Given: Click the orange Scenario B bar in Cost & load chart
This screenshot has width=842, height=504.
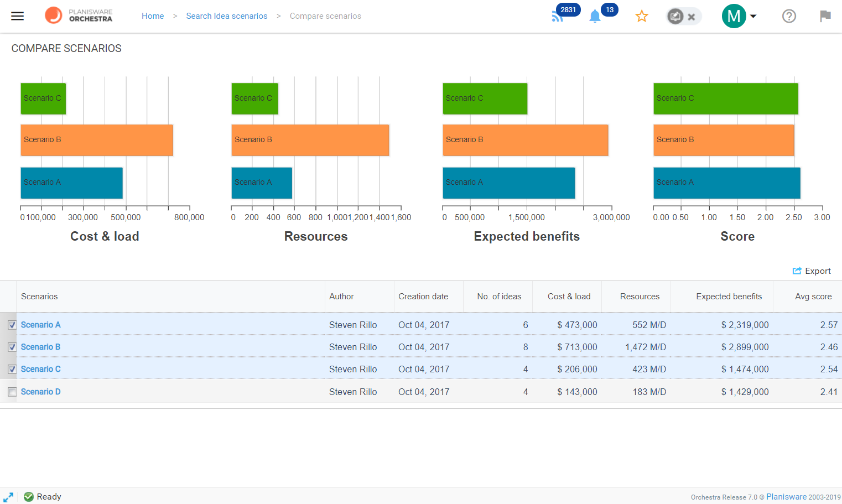Looking at the screenshot, I should pos(97,140).
